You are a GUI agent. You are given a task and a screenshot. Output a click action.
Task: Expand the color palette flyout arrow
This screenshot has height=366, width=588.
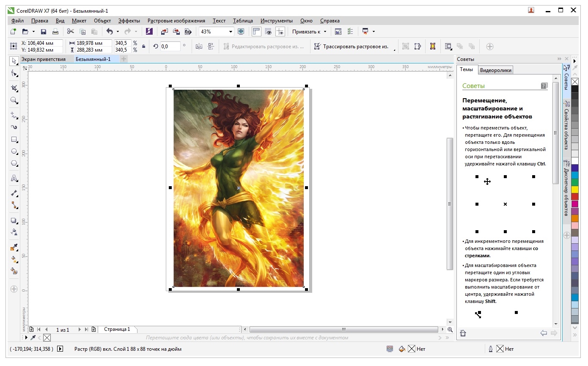[x=575, y=61]
